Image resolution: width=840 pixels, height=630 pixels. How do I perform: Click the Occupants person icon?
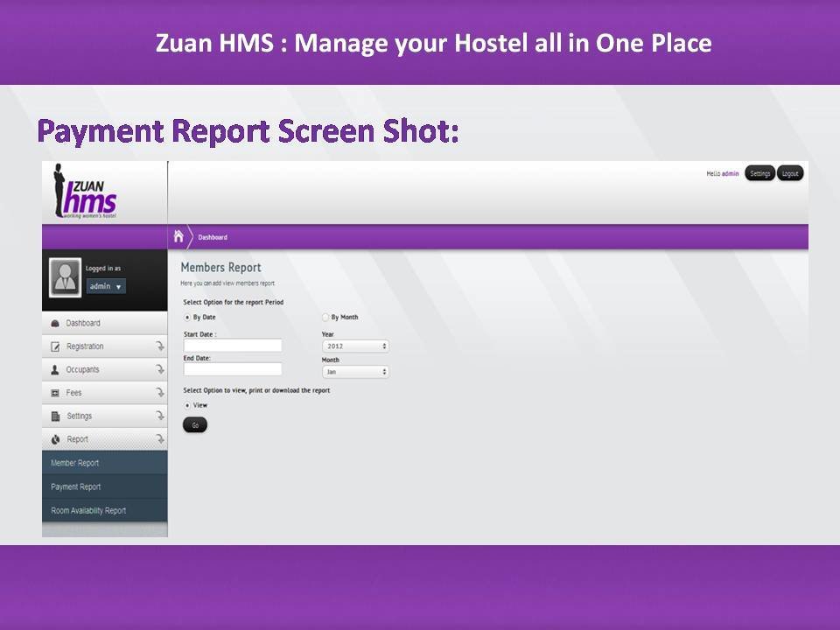(54, 369)
